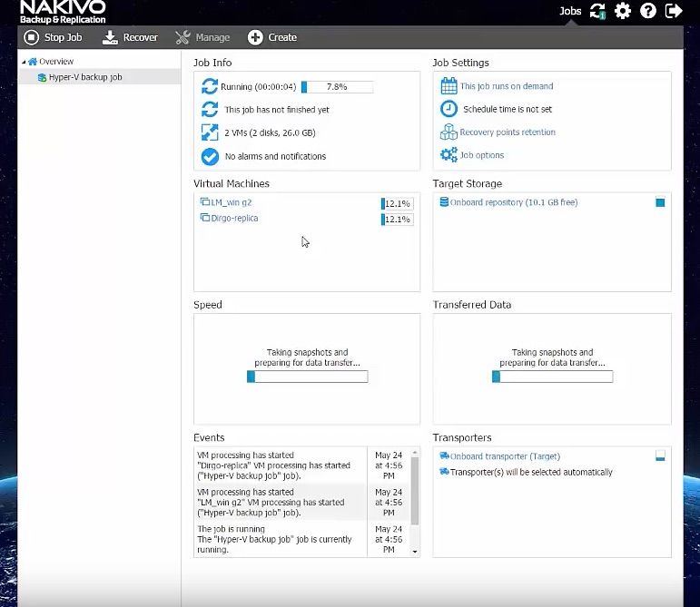Click LM_win g2 12.1% progress bar
The height and width of the screenshot is (607, 700).
[398, 204]
